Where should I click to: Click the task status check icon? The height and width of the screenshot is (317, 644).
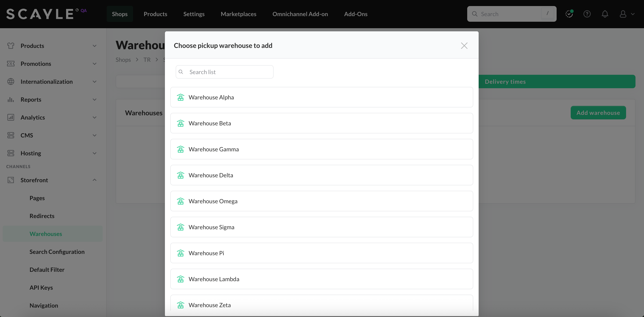point(569,14)
